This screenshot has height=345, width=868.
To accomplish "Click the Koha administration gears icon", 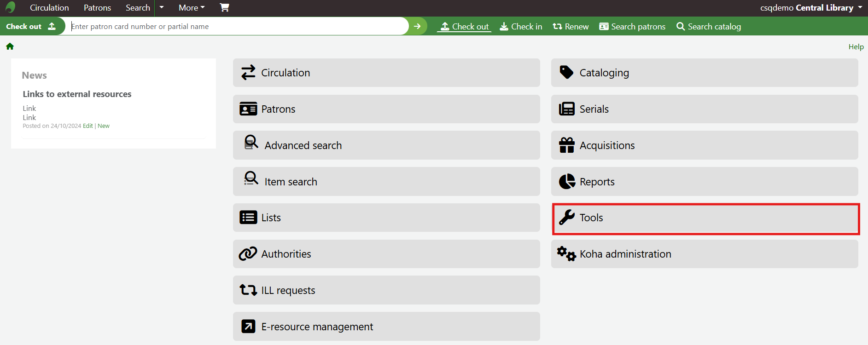I will pyautogui.click(x=566, y=253).
